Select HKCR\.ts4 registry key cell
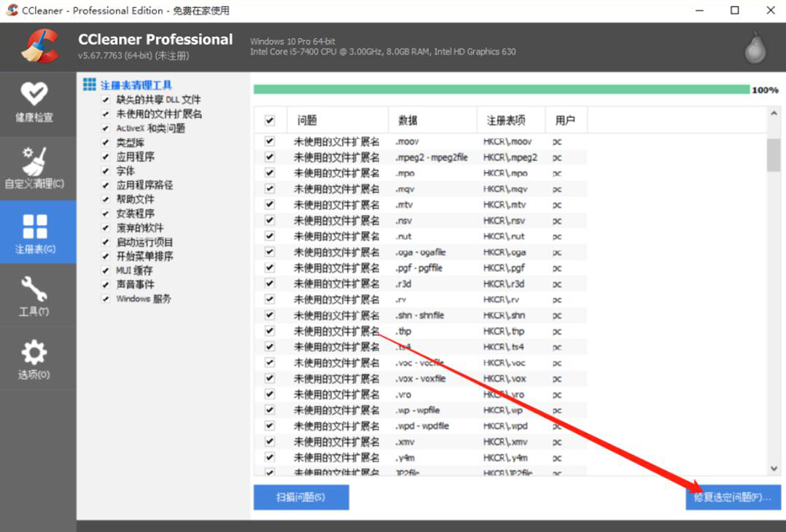 (503, 347)
